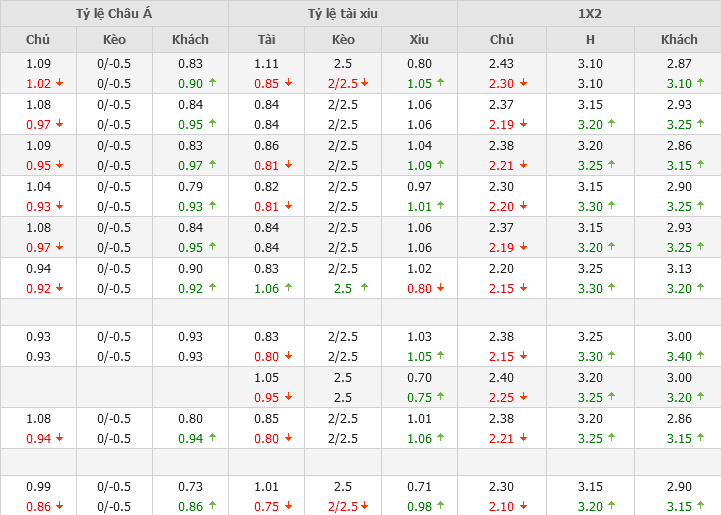The image size is (721, 515).
Task: Click the up arrow beside green 2.5
Action: click(364, 288)
